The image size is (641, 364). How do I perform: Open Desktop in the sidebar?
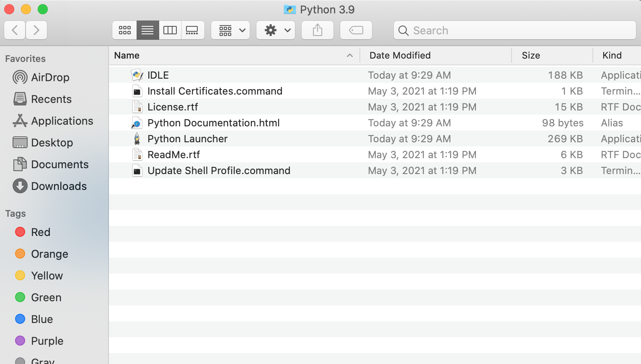click(43, 143)
